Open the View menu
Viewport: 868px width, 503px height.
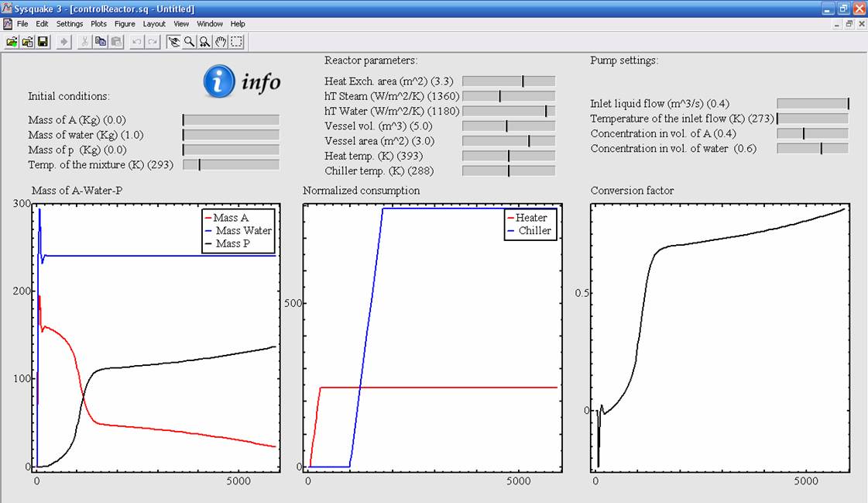[x=181, y=24]
